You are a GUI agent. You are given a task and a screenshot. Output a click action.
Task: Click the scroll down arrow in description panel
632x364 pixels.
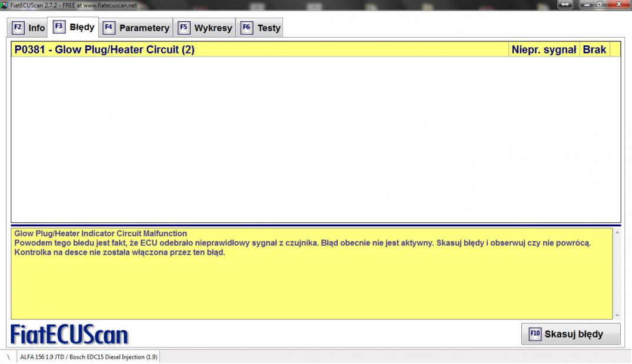coord(617,316)
